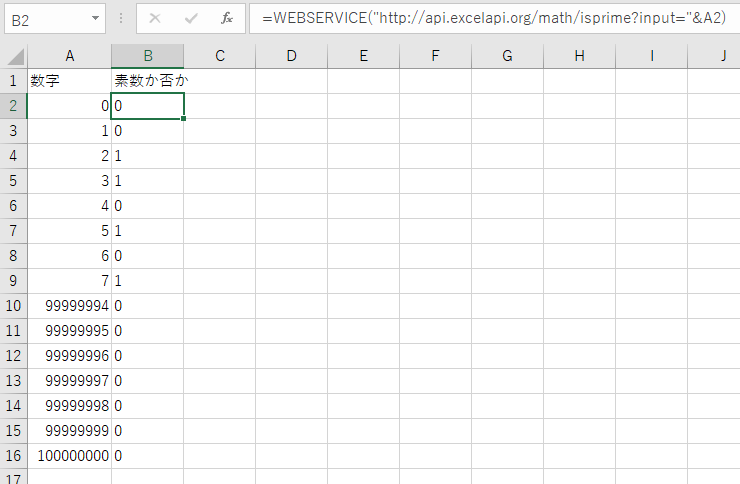Click cell B1 labeled 素数か否か
740x484 pixels.
[x=147, y=81]
